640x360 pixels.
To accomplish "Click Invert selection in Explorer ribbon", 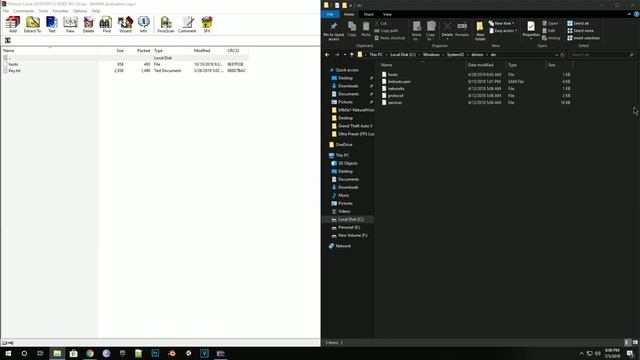I will tap(583, 38).
